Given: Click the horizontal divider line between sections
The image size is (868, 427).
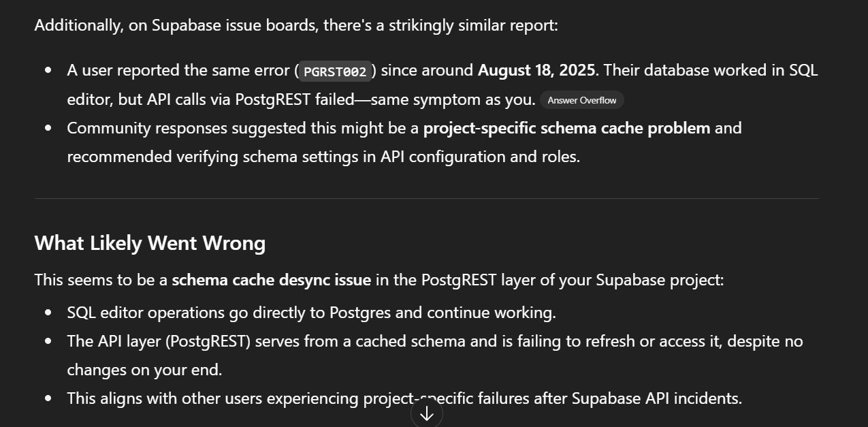Looking at the screenshot, I should [426, 199].
